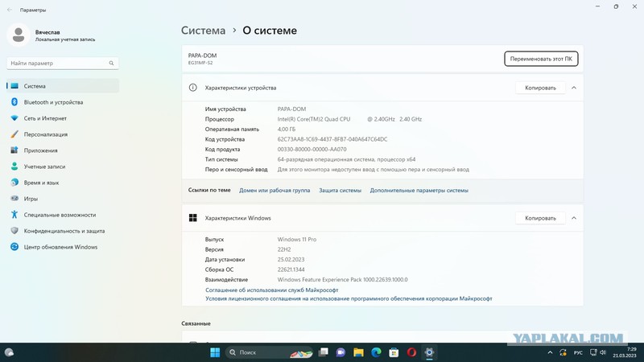Click the taskbar Поиск search box
This screenshot has height=362, width=644.
click(x=269, y=352)
